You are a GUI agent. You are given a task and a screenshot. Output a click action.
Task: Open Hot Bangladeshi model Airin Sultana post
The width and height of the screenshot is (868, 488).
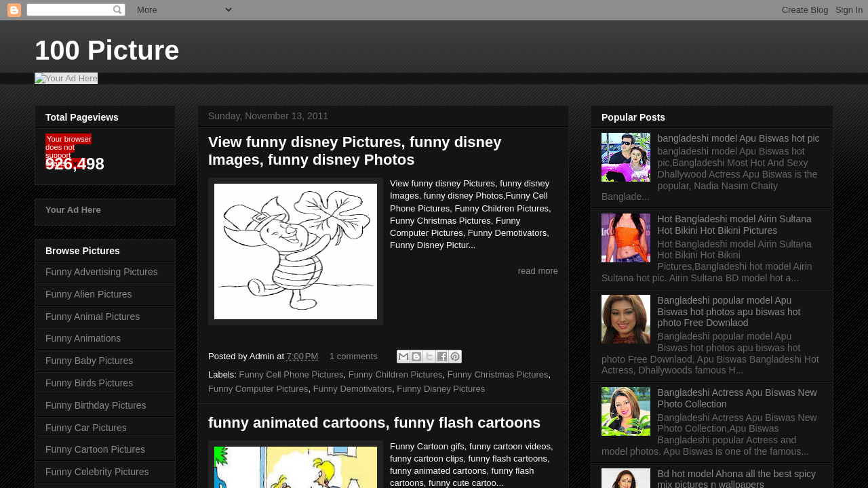pos(734,225)
